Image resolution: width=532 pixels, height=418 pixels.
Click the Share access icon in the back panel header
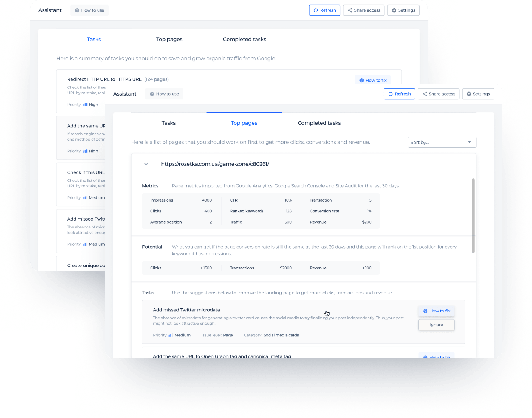[350, 10]
